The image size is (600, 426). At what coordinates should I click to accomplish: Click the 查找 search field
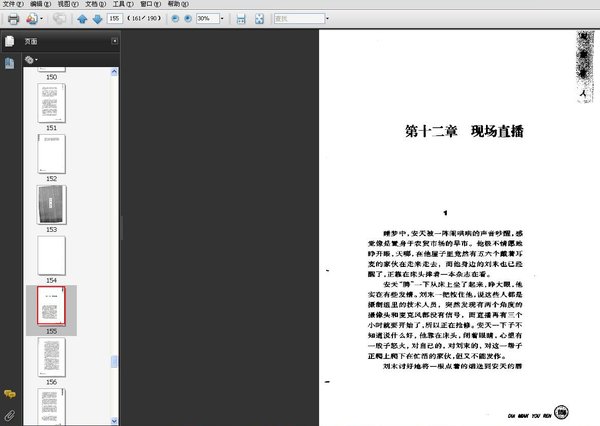(x=299, y=18)
